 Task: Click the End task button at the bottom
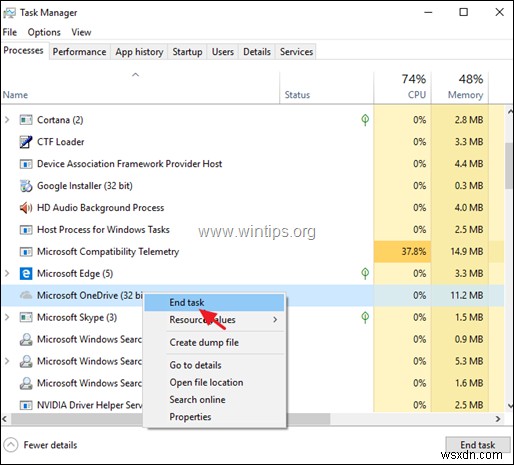pyautogui.click(x=478, y=445)
